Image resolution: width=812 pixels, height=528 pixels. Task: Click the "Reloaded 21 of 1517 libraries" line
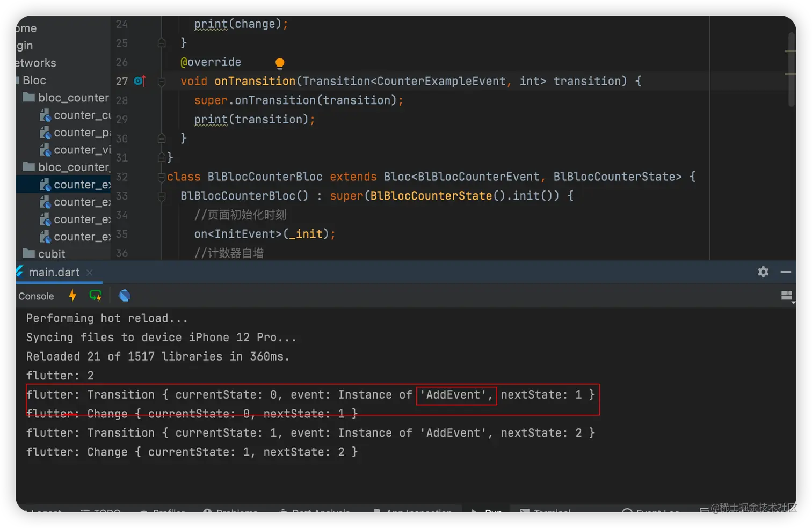pyautogui.click(x=158, y=357)
